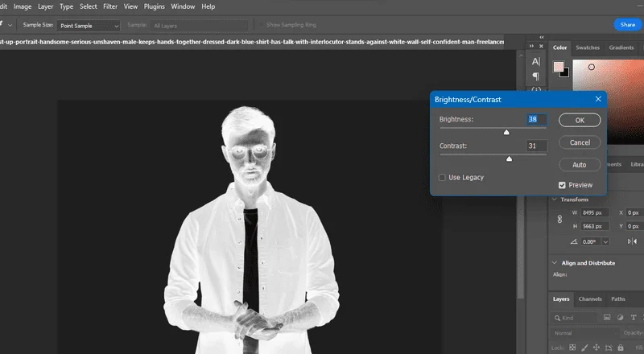The height and width of the screenshot is (354, 644).
Task: Filter layers by pixel layer icon
Action: (607, 318)
